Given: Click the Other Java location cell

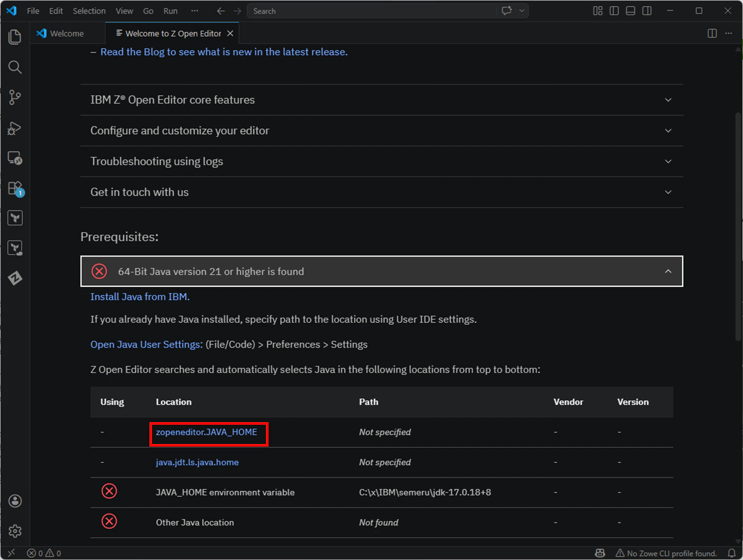Looking at the screenshot, I should (195, 522).
